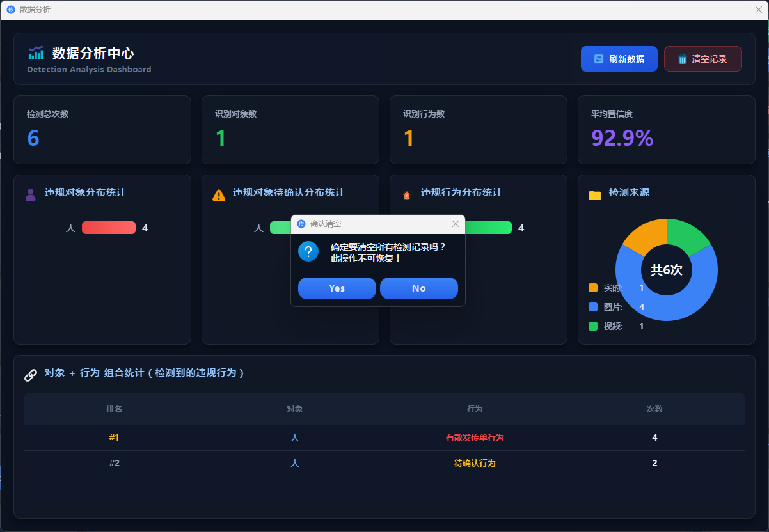Click the 次数 column header
The width and height of the screenshot is (769, 532).
click(x=654, y=409)
